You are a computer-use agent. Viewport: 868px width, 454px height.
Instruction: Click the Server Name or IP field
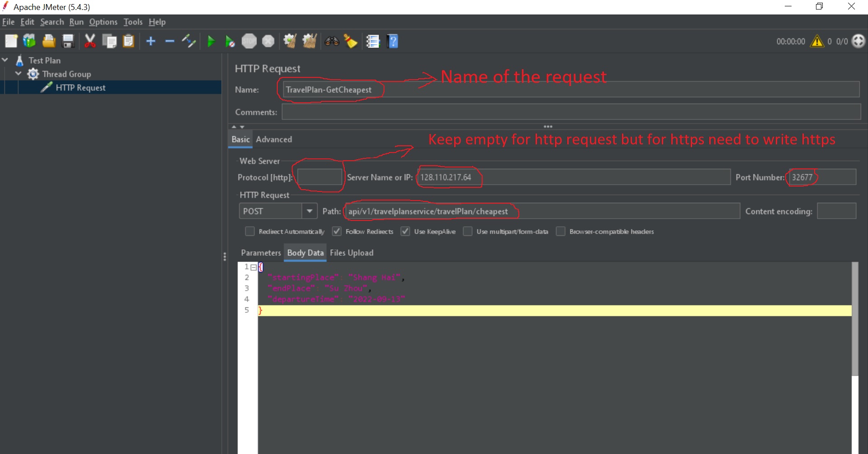[x=574, y=177]
